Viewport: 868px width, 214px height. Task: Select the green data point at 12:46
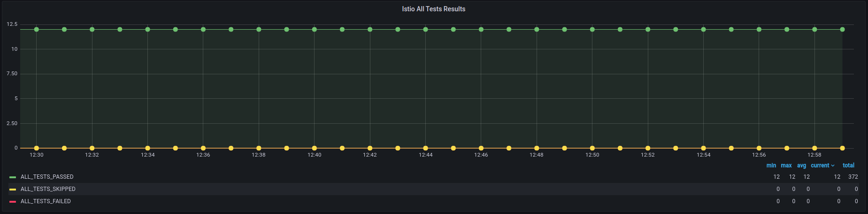tap(481, 30)
